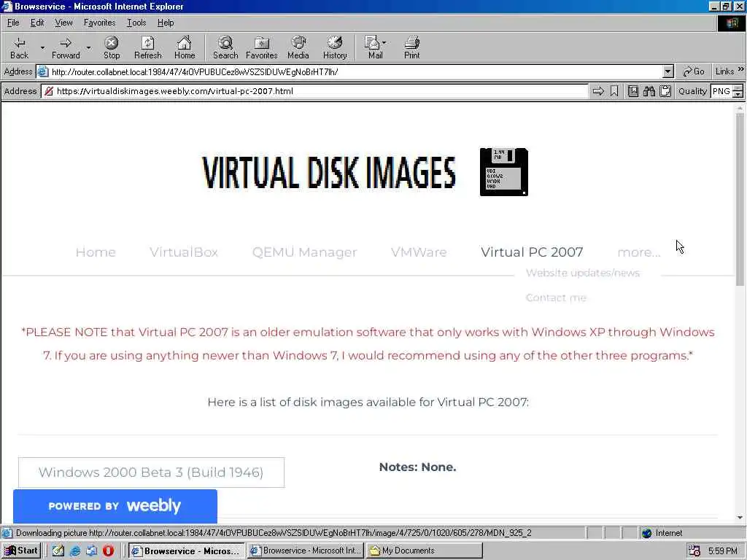747x560 pixels.
Task: Go to the VirtualBox nav link
Action: click(x=184, y=252)
